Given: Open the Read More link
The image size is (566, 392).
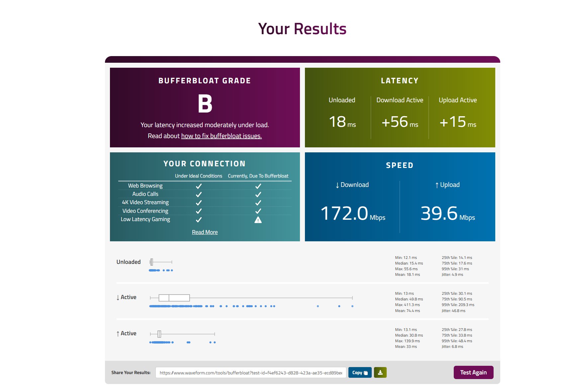Looking at the screenshot, I should pyautogui.click(x=205, y=232).
